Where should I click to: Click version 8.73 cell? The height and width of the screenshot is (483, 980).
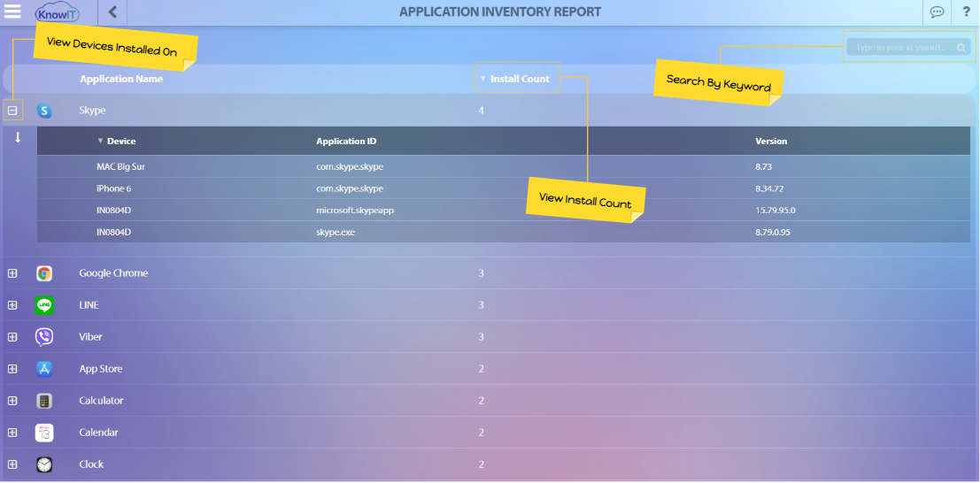(764, 167)
